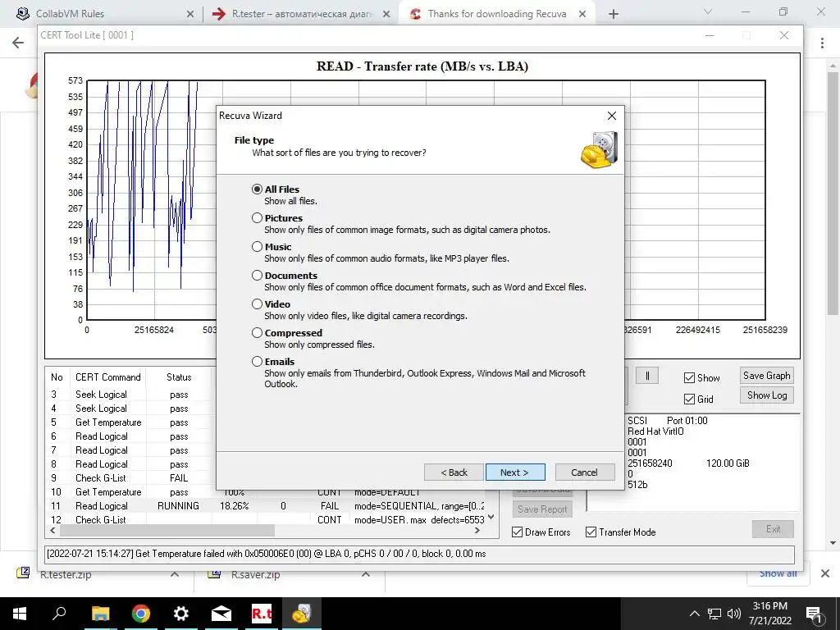Click the Status column header
This screenshot has height=630, width=840.
pyautogui.click(x=179, y=377)
